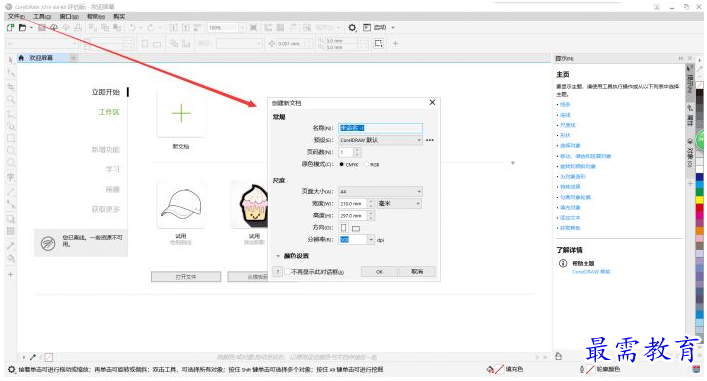The width and height of the screenshot is (707, 381).
Task: Click the green plus new document thumbnail
Action: (x=181, y=113)
